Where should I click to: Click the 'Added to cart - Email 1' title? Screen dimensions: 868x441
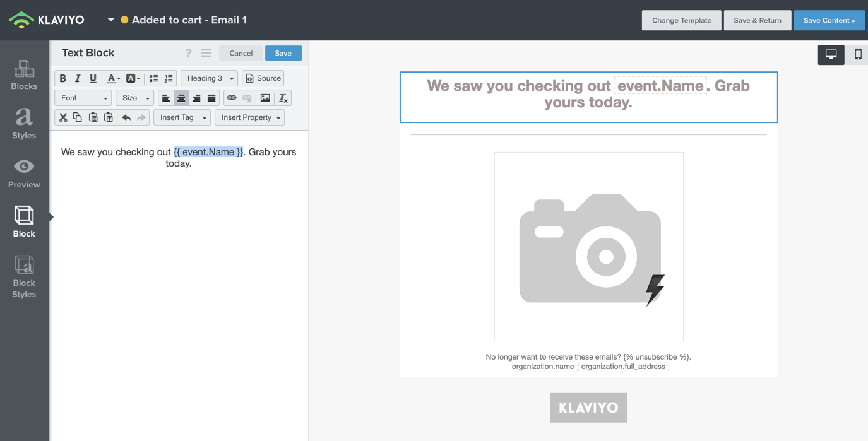[189, 20]
